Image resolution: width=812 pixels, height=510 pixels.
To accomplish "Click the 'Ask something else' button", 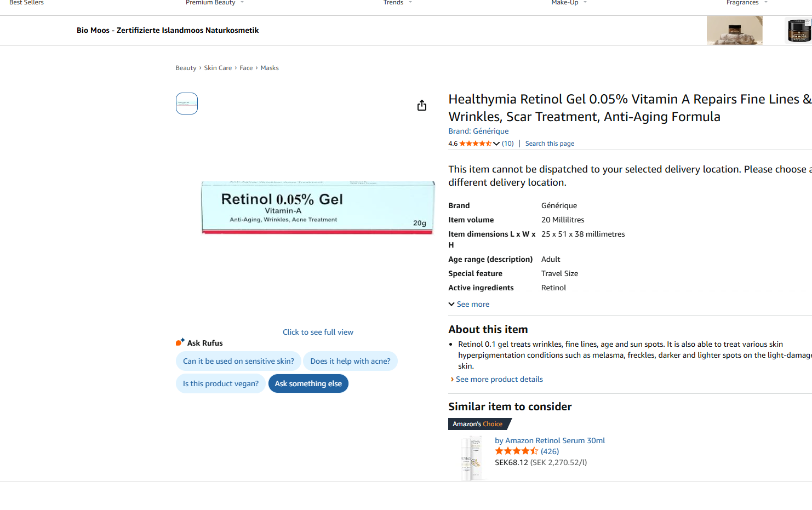I will coord(308,383).
